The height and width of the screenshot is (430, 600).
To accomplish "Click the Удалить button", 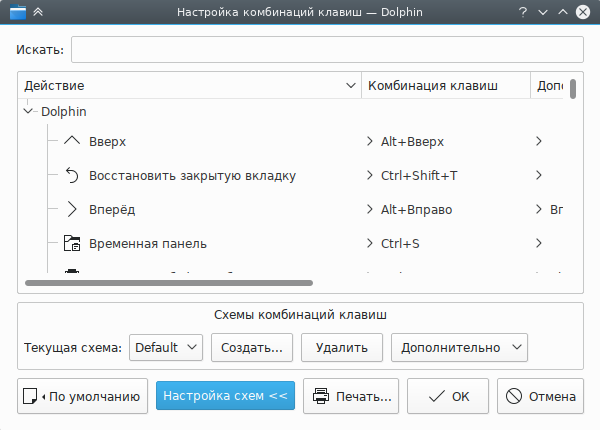I will click(x=341, y=347).
